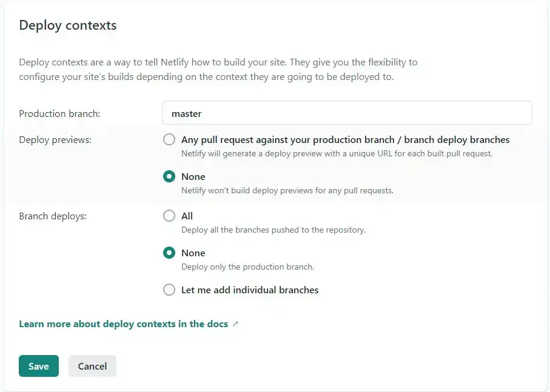The image size is (550, 392).
Task: Cancel changes to deploy contexts
Action: (92, 366)
